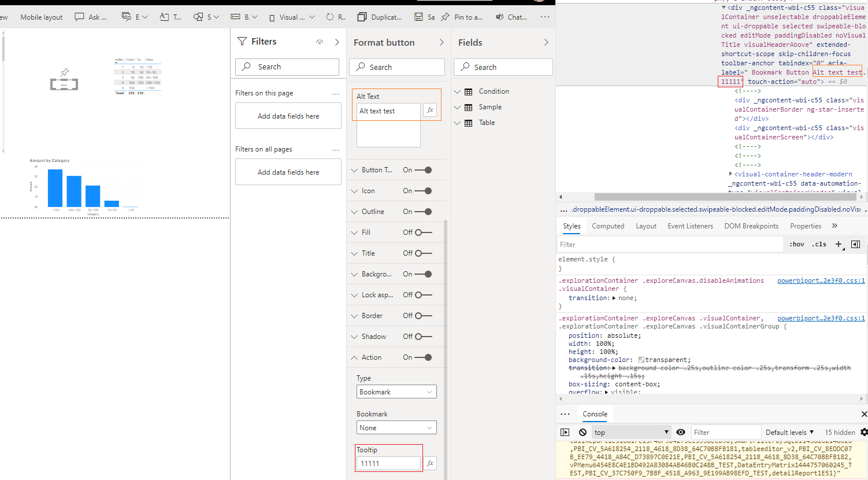Click the .cls button in Styles pane
The height and width of the screenshot is (480, 868).
819,244
